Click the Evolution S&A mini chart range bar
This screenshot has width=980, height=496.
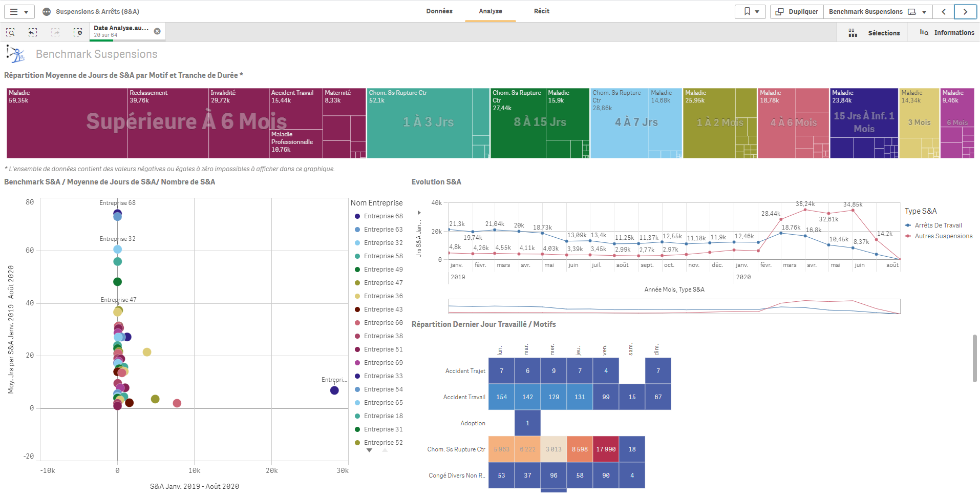click(674, 306)
